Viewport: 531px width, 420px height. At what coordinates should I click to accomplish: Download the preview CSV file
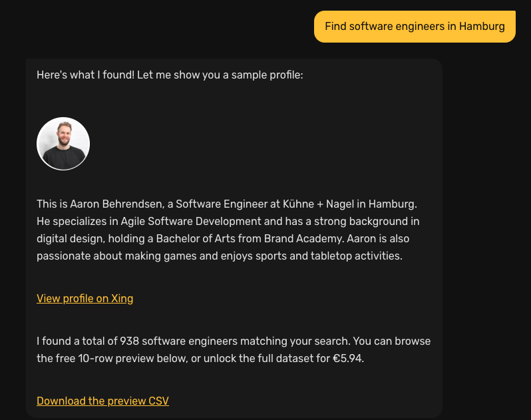pyautogui.click(x=102, y=401)
